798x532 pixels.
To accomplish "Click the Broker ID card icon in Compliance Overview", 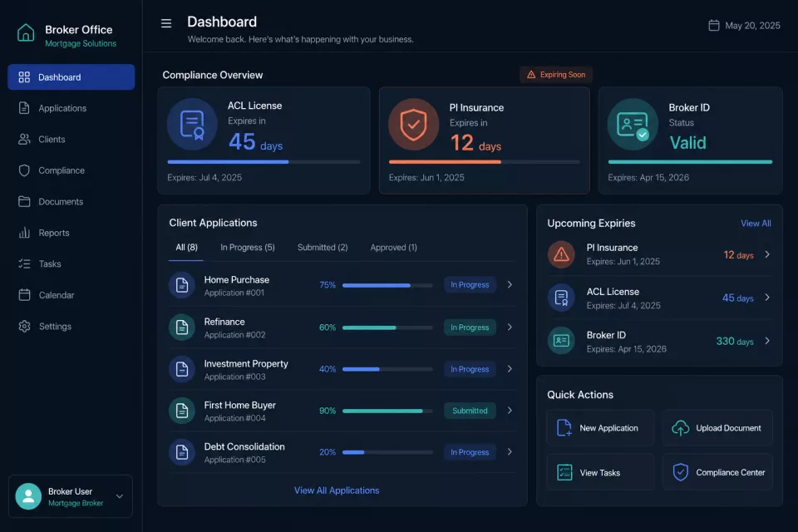I will point(633,124).
